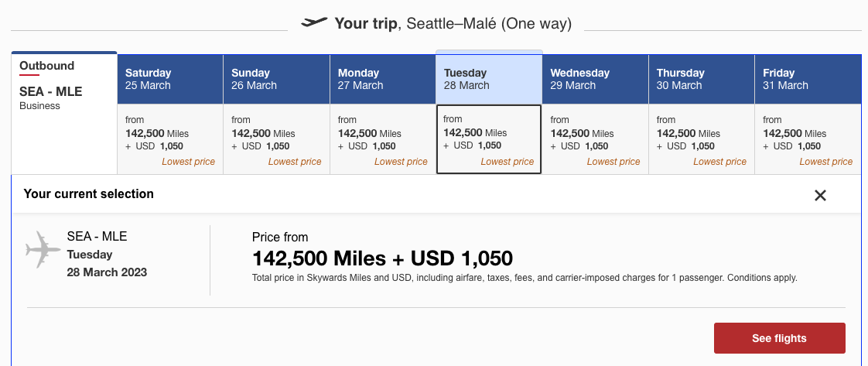
Task: Click the fare cell under Friday 31 March
Action: click(x=808, y=139)
